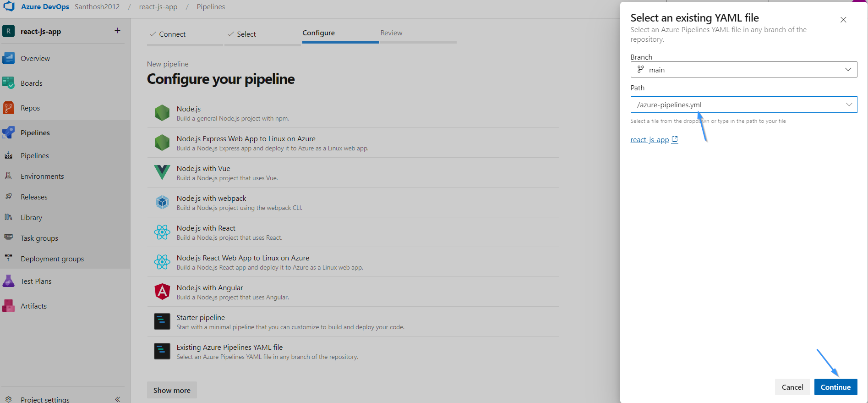Click the Pipelines breadcrumb link
This screenshot has height=403, width=868.
tap(211, 7)
